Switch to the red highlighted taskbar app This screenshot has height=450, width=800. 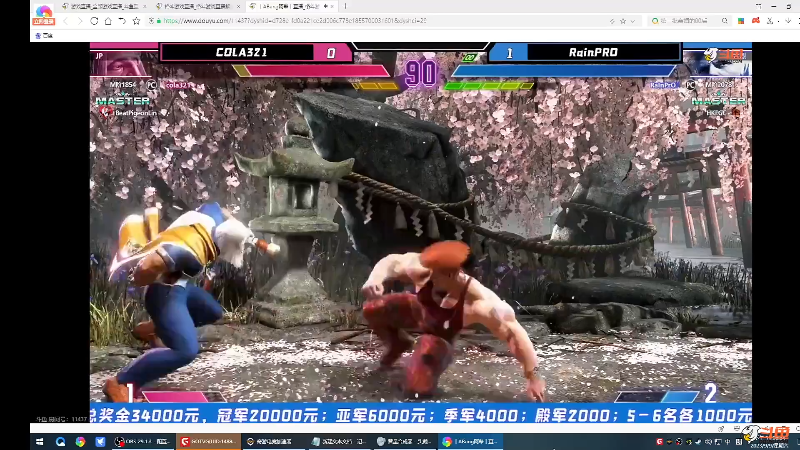tap(208, 441)
